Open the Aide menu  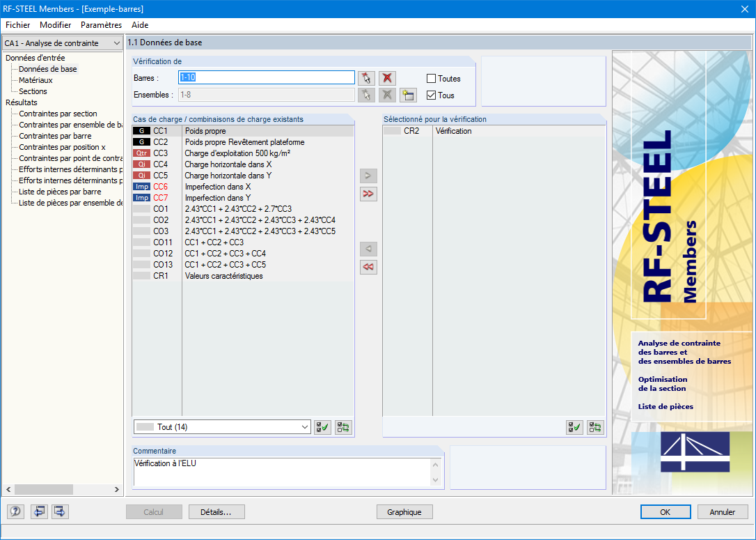tap(140, 25)
